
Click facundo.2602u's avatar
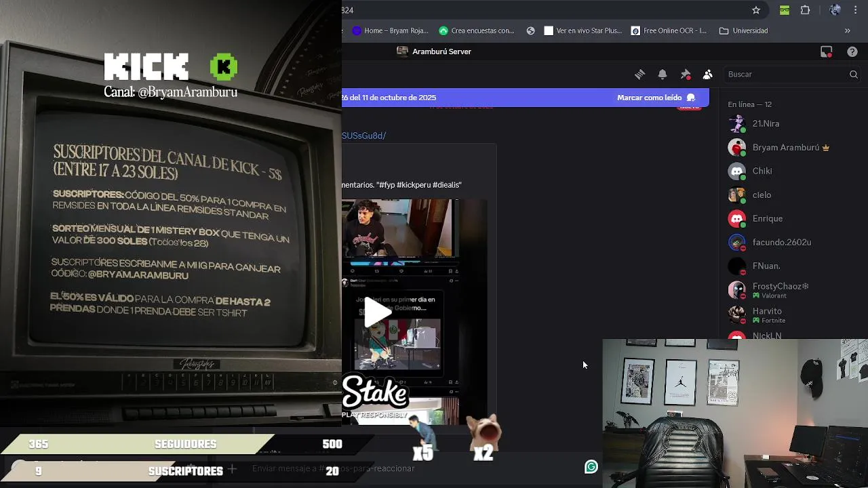coord(737,242)
